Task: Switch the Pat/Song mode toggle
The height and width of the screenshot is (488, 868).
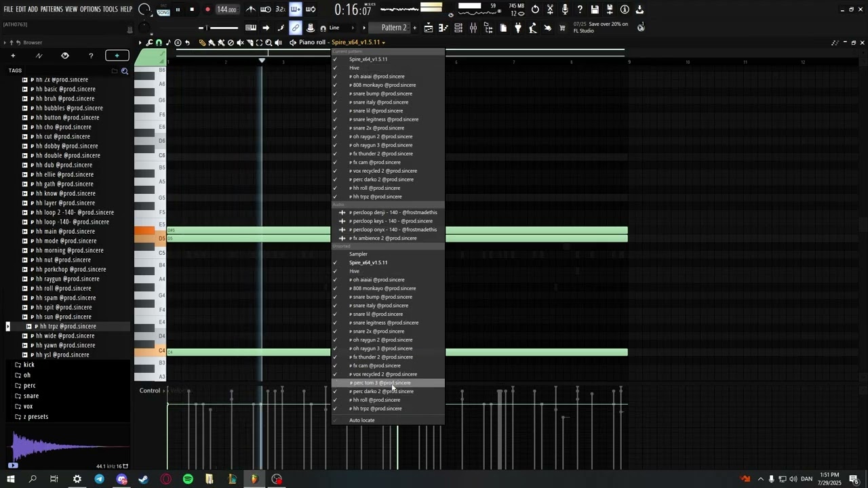Action: pyautogui.click(x=163, y=9)
